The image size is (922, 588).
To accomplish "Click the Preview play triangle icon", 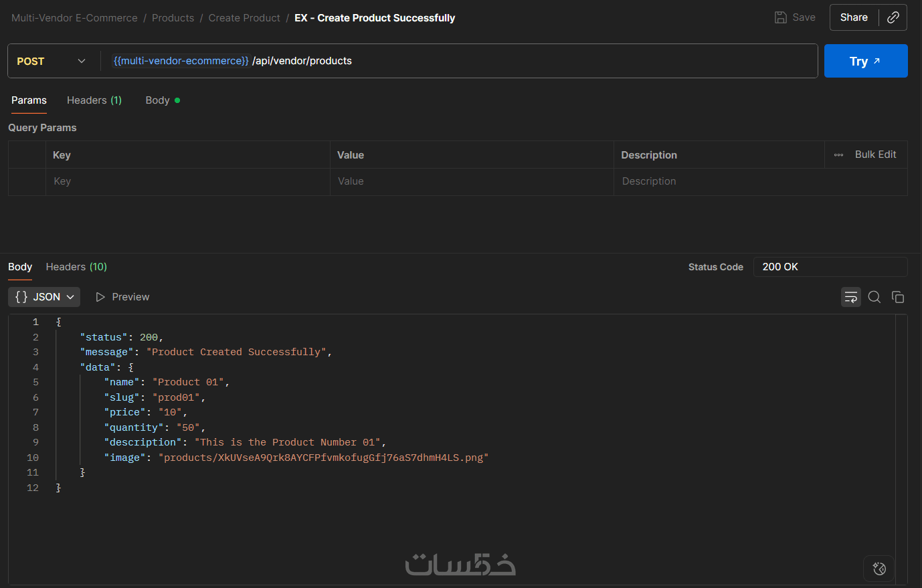I will (x=100, y=297).
